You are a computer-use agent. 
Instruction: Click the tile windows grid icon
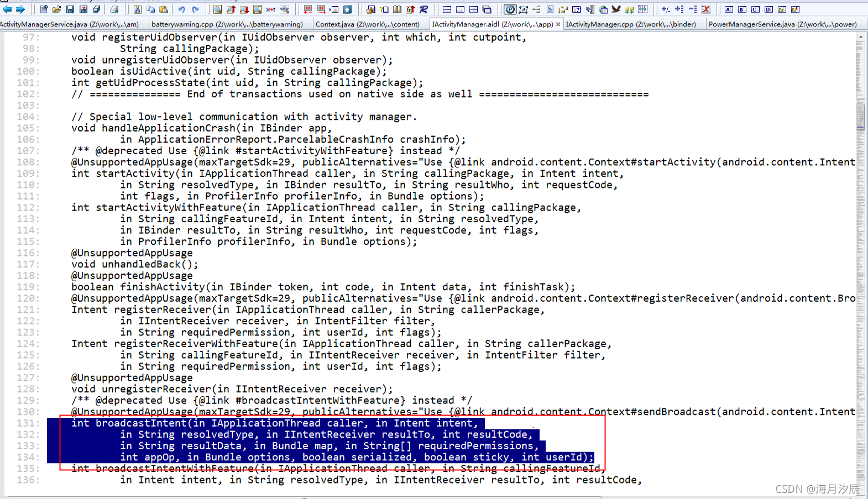click(x=447, y=9)
